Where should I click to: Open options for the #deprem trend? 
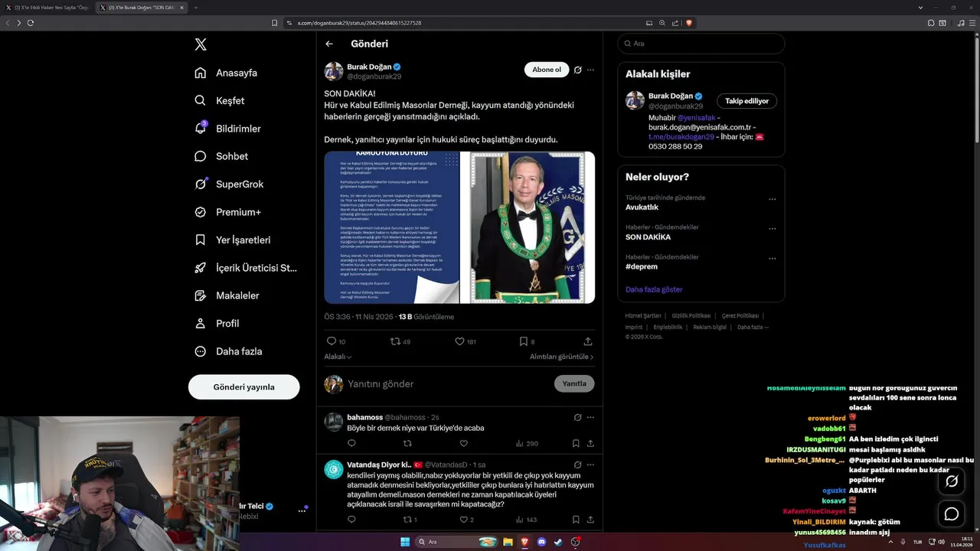click(x=772, y=258)
